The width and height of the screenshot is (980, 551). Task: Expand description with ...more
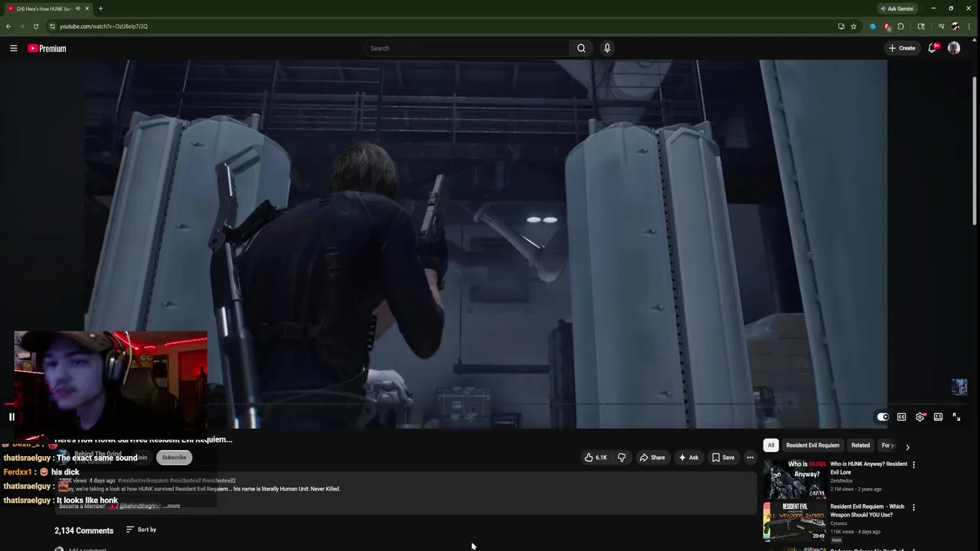click(171, 506)
